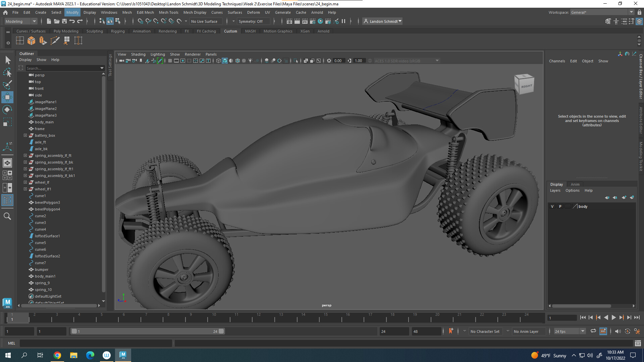The image size is (644, 362).
Task: Click frame 12 on the time slider
Action: tap(259, 318)
